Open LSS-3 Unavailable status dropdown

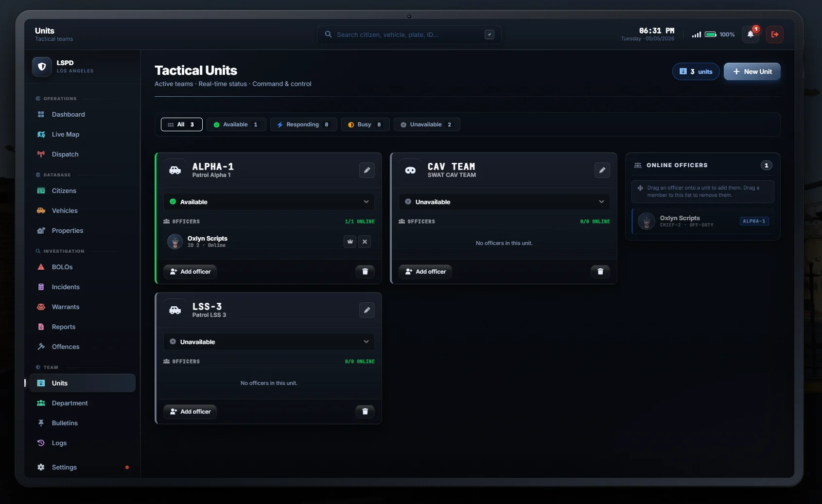point(269,342)
